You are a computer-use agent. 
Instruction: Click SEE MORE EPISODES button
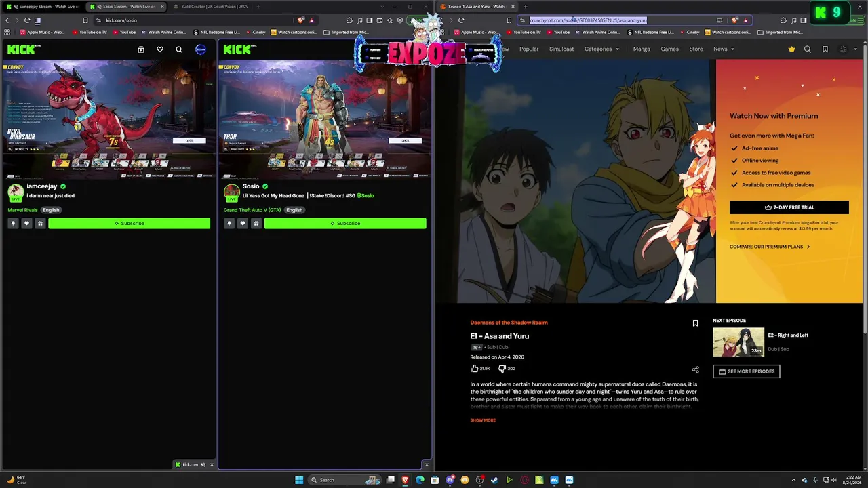pos(746,371)
